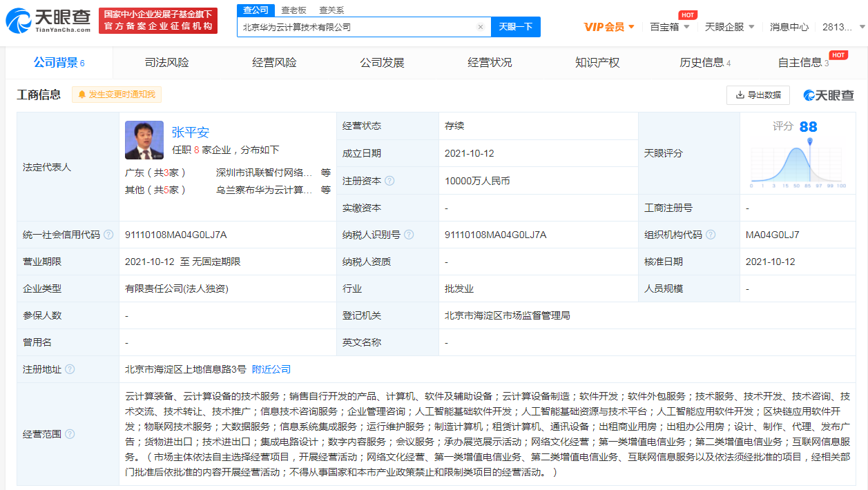Expand the VIP会员 dropdown

[608, 27]
